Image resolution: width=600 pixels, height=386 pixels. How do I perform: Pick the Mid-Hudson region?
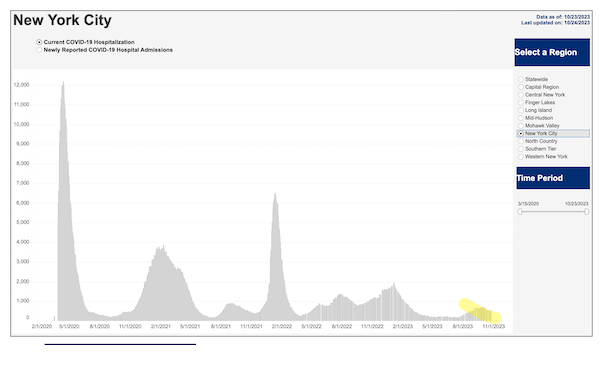(521, 118)
